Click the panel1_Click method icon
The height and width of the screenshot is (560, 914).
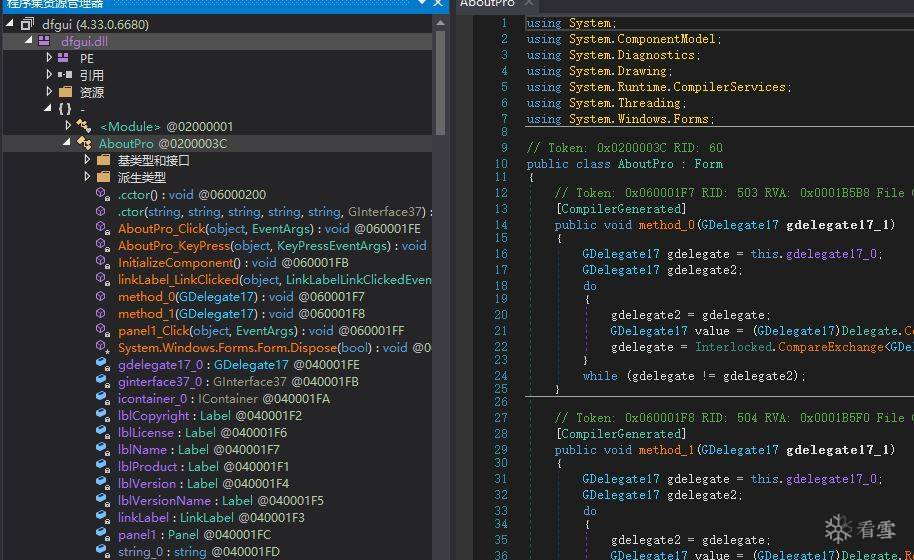[x=103, y=330]
